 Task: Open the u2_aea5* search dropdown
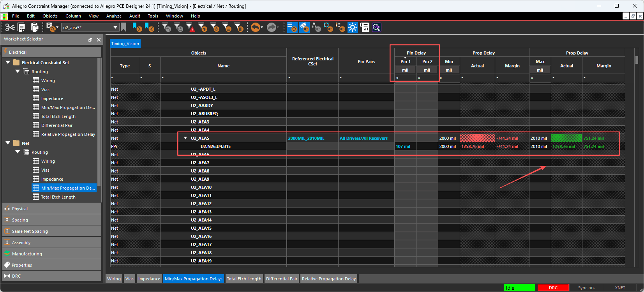(x=115, y=27)
